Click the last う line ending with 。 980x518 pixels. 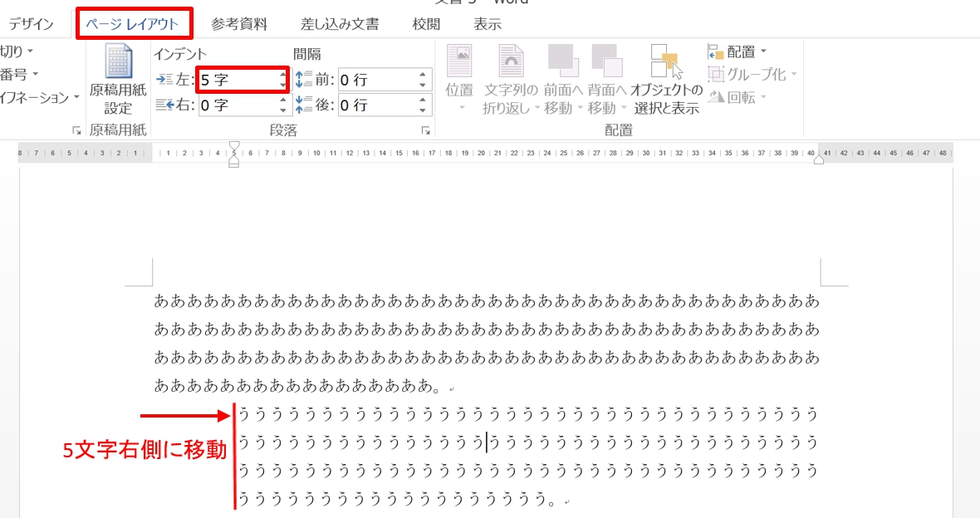coord(398,499)
